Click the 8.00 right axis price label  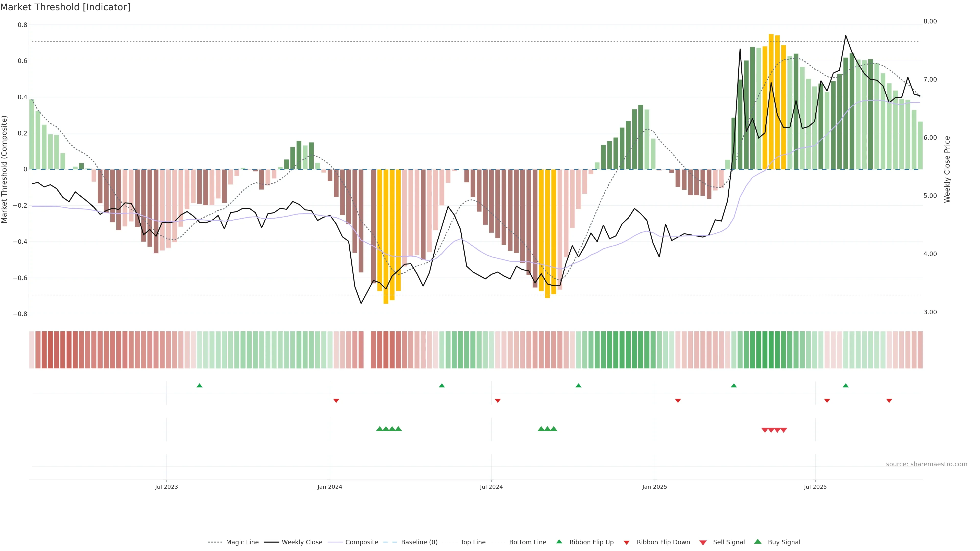(x=930, y=21)
